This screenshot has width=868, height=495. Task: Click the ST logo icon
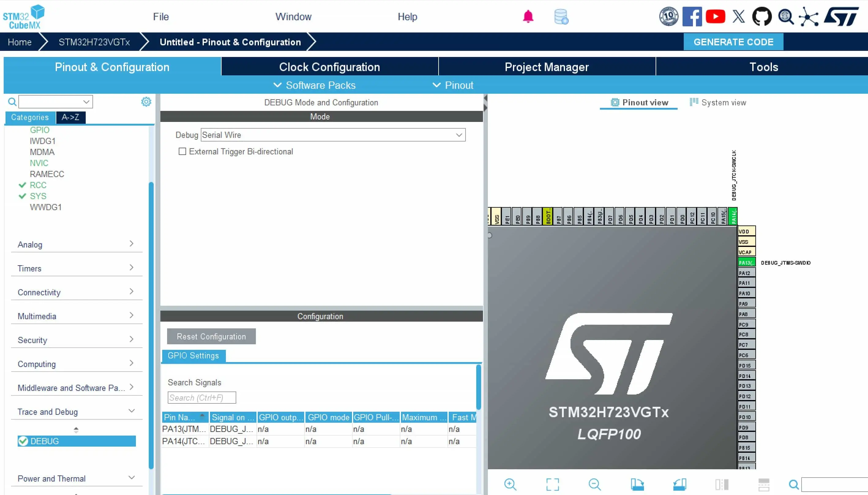pos(841,16)
